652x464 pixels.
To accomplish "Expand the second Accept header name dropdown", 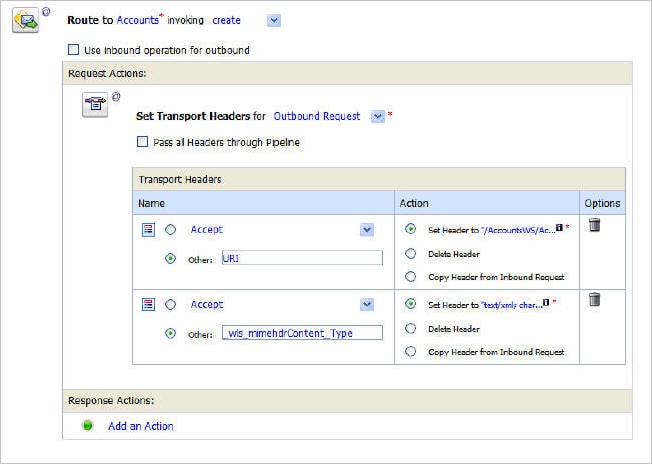I will tap(367, 305).
